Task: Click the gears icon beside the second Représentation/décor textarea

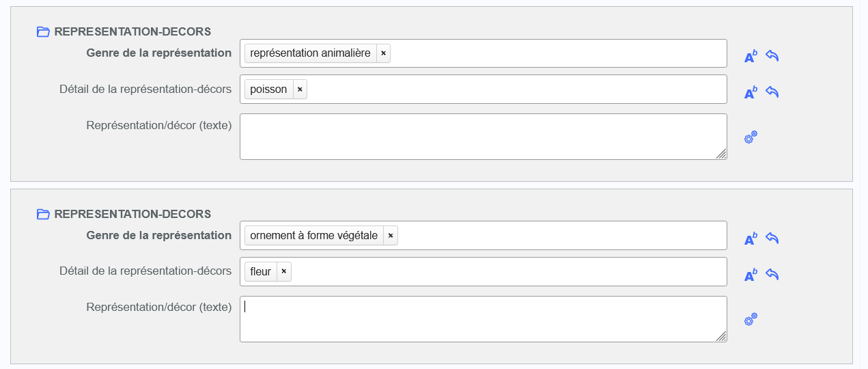Action: coord(751,319)
